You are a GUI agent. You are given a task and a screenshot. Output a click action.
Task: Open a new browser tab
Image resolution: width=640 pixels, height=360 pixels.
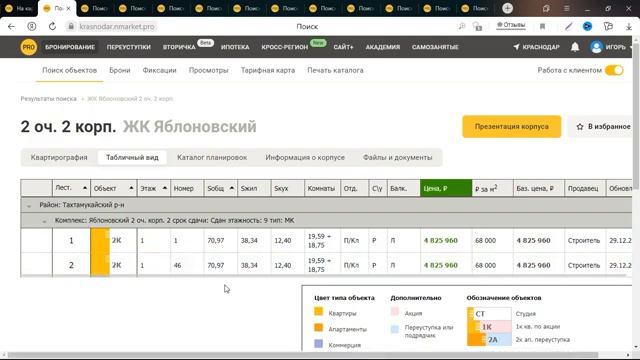pyautogui.click(x=507, y=8)
